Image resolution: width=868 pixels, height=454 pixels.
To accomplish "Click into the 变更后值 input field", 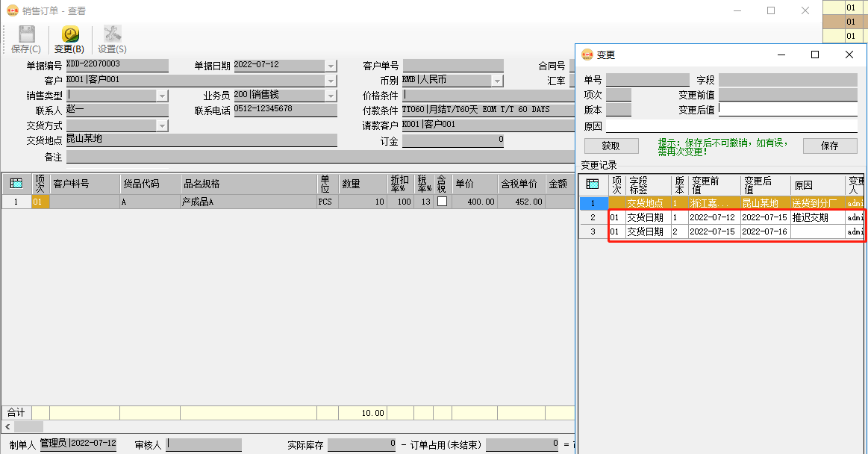I will tap(787, 110).
